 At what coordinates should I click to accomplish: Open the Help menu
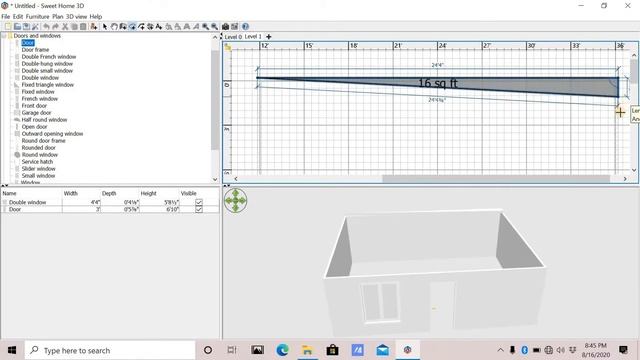click(96, 16)
